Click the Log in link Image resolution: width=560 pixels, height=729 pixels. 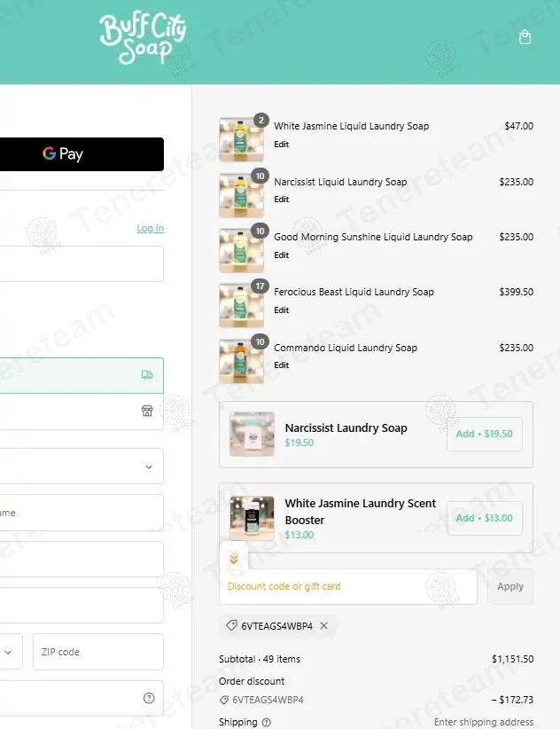150,228
